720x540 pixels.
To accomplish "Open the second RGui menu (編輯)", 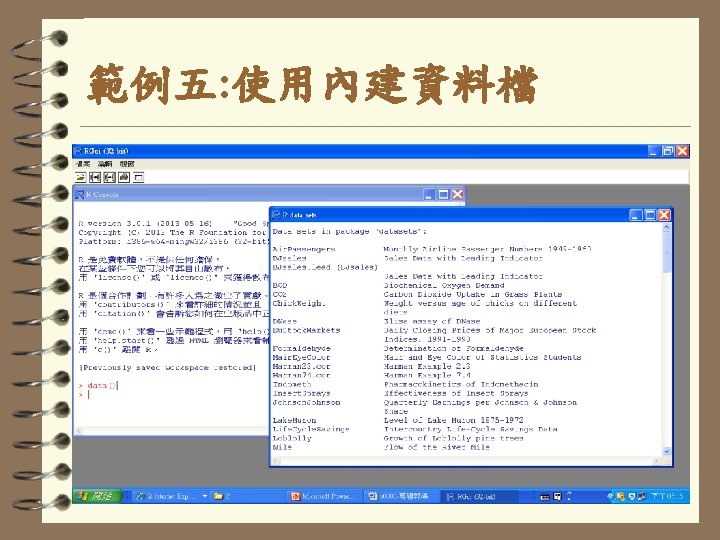I will coord(105,164).
